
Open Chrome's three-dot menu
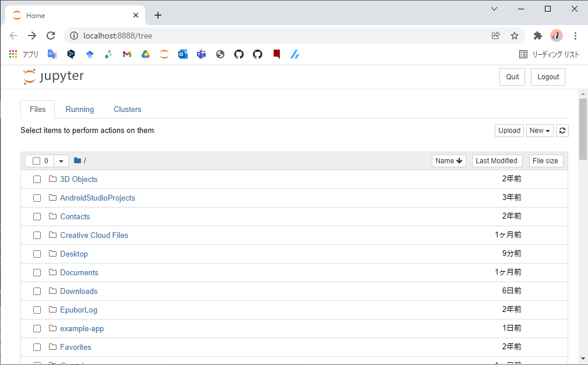(x=575, y=36)
